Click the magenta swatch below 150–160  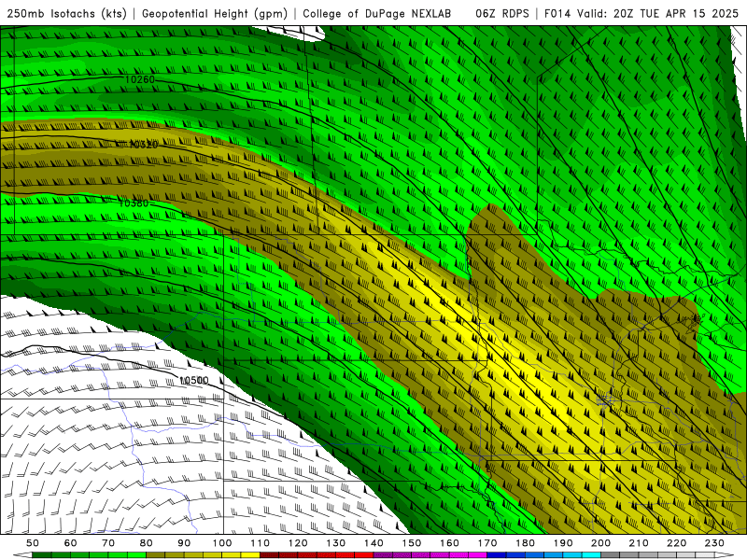tap(440, 555)
